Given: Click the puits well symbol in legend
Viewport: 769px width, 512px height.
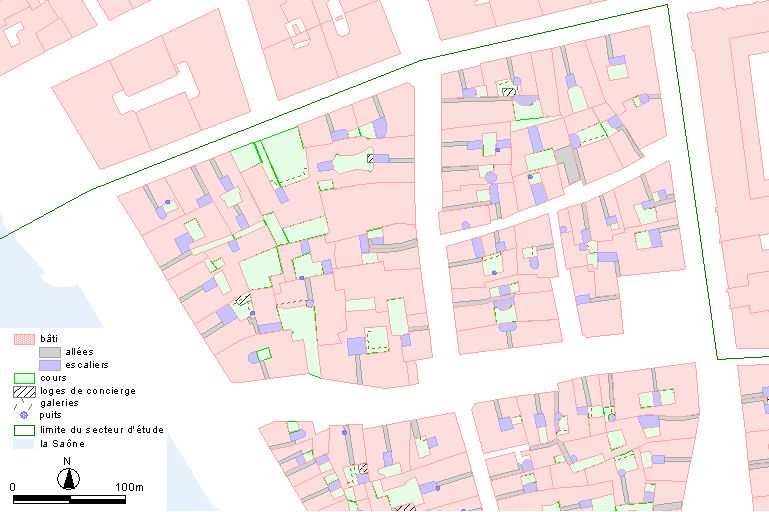Looking at the screenshot, I should tap(24, 415).
